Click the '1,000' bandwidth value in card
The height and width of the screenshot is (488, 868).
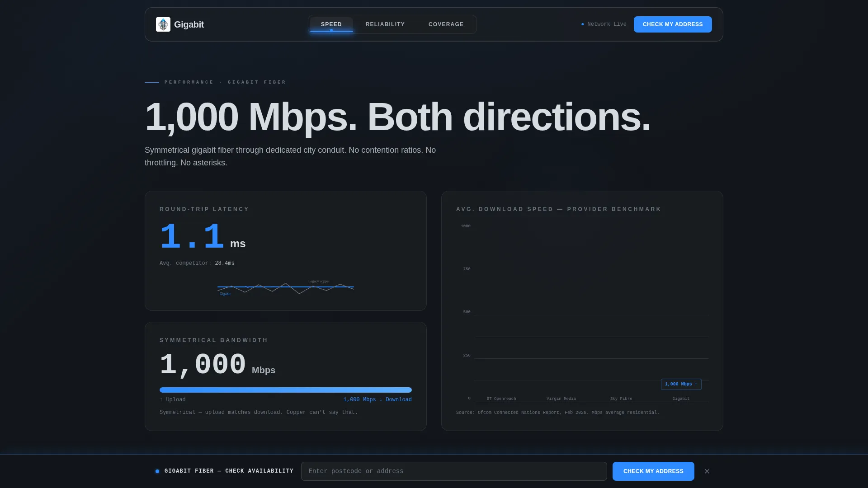click(203, 364)
